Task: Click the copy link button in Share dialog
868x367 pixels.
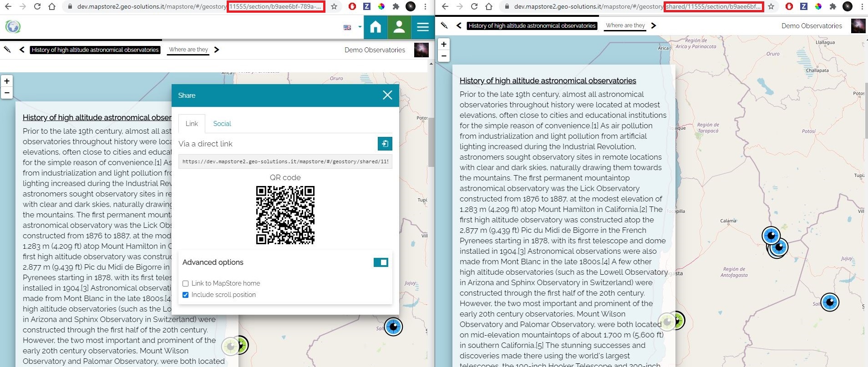Action: pyautogui.click(x=385, y=144)
